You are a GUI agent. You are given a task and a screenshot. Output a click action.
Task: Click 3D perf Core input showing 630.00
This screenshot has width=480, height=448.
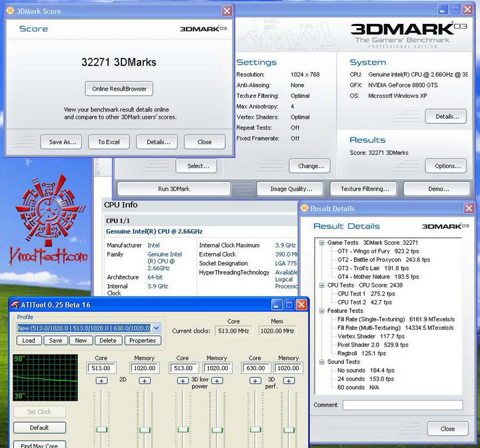pos(256,368)
